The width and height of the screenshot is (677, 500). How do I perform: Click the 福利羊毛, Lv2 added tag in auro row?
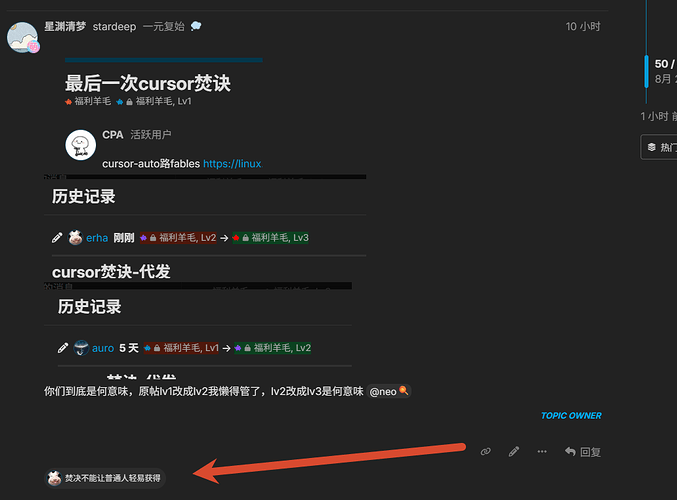pos(272,348)
